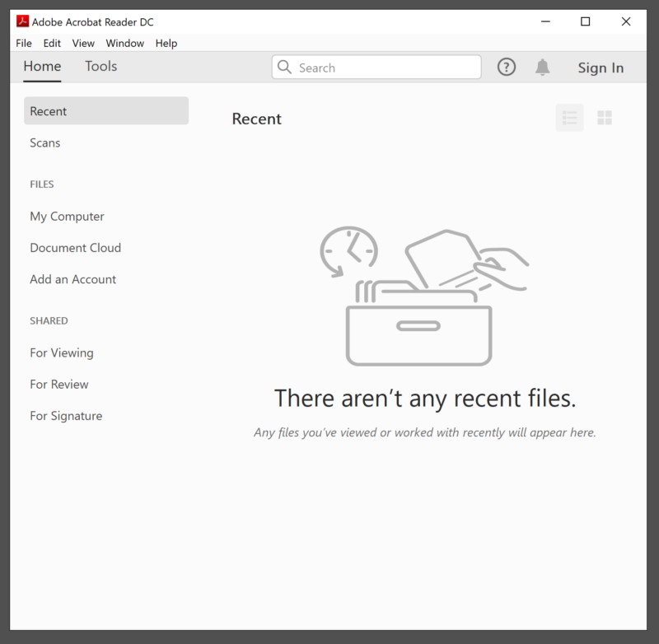Click the magnifier icon in search box
The width and height of the screenshot is (659, 644).
(285, 68)
